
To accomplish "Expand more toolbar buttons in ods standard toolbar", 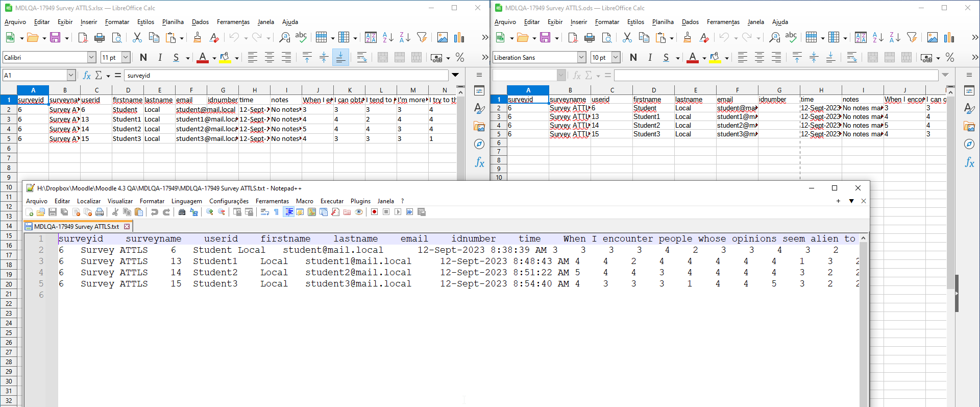I will 975,37.
